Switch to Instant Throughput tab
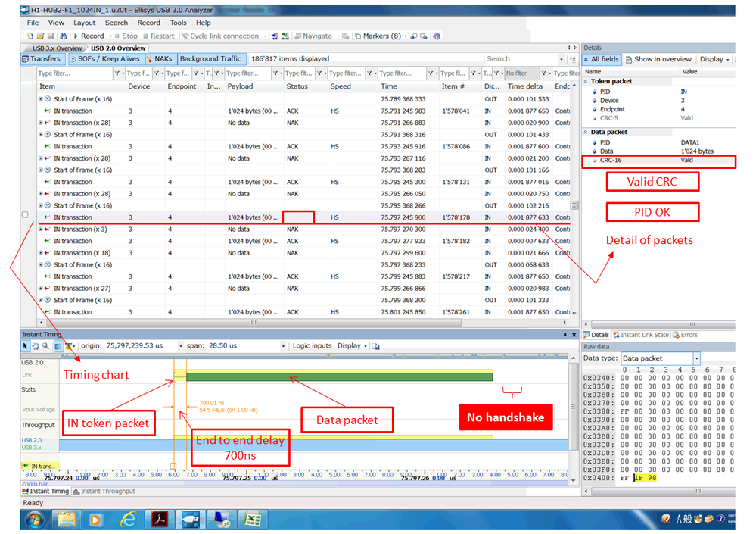Image resolution: width=756 pixels, height=534 pixels. point(104,492)
